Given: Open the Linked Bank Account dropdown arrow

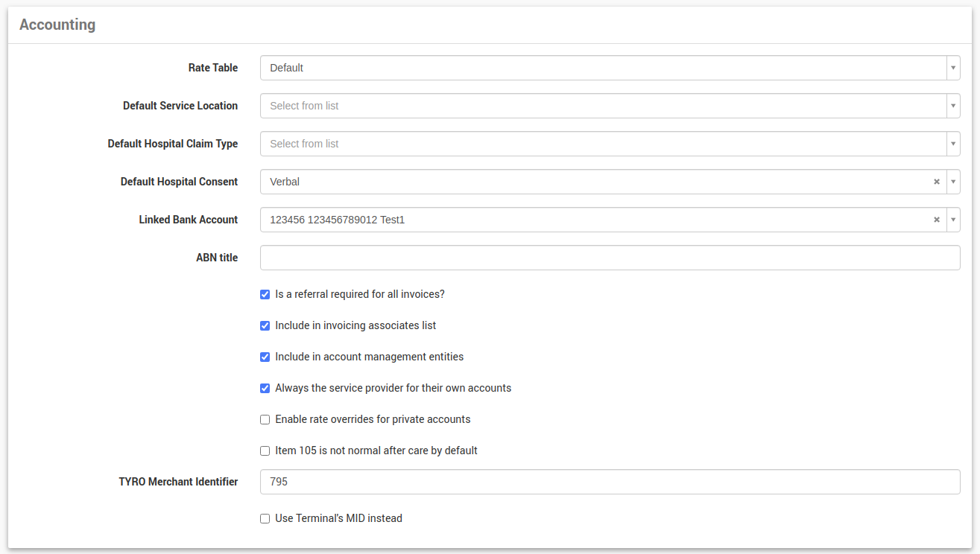Looking at the screenshot, I should 953,220.
